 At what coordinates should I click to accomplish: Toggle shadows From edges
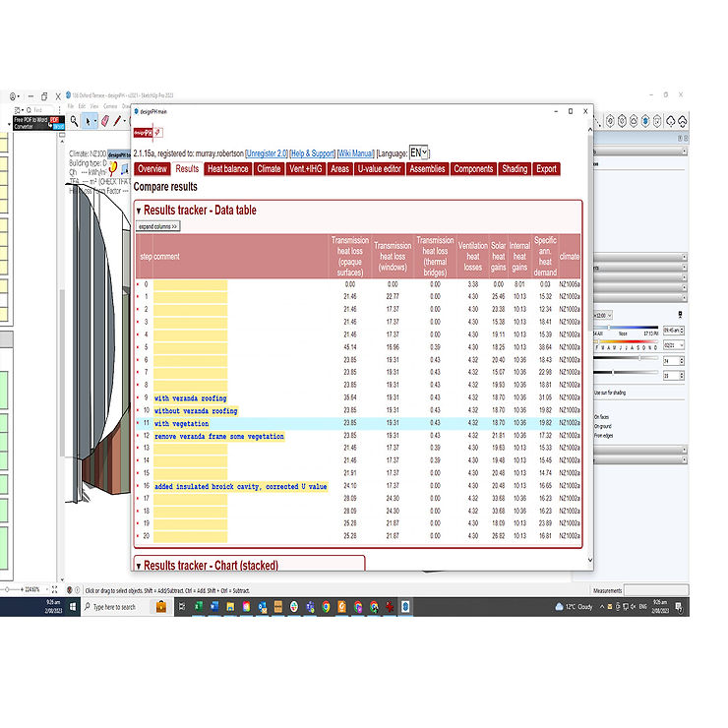click(x=604, y=436)
